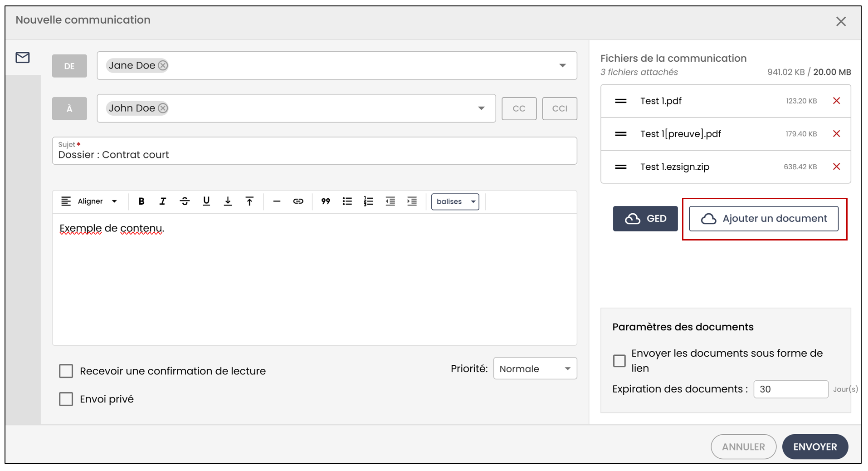868x471 pixels.
Task: Remove John Doe from recipients
Action: [x=163, y=108]
